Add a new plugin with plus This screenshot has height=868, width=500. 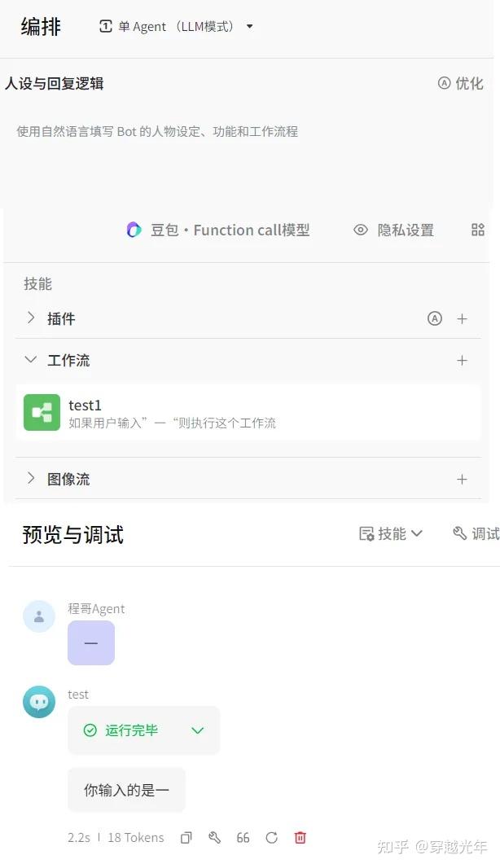coord(463,318)
